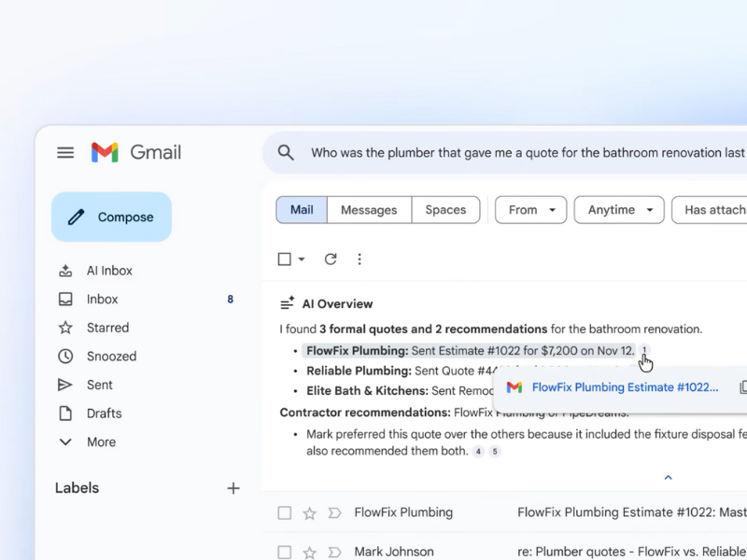Click the pencil icon on Compose
This screenshot has width=747, height=560.
pyautogui.click(x=77, y=217)
